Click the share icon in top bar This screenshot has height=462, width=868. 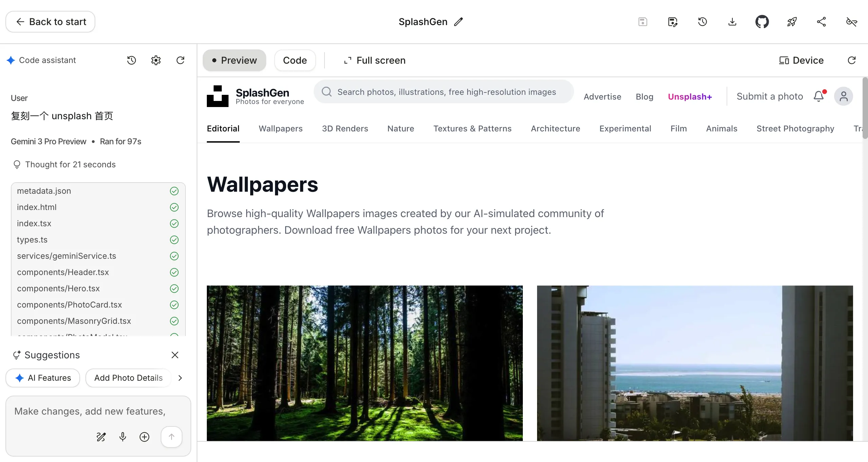821,22
